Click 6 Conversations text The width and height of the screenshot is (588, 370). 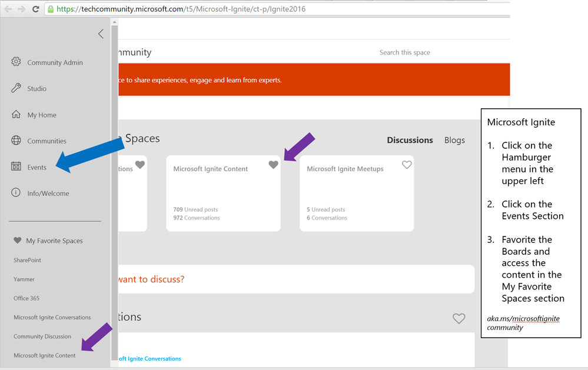point(327,218)
